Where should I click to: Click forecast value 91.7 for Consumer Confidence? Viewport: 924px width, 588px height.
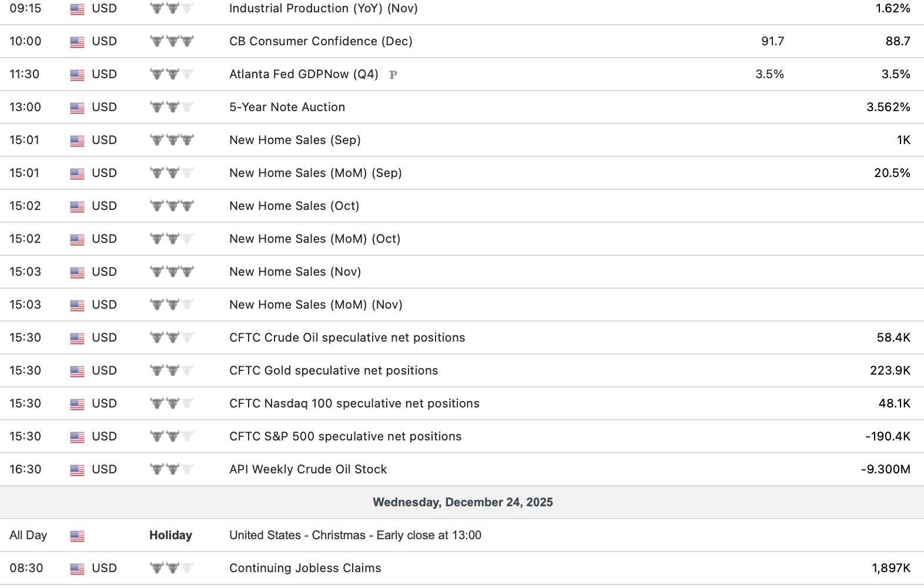pos(772,41)
